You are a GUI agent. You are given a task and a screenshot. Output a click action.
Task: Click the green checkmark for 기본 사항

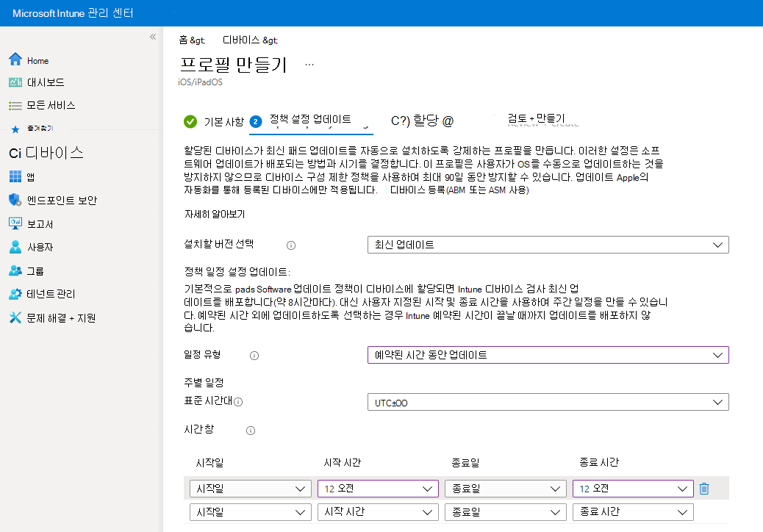click(190, 121)
